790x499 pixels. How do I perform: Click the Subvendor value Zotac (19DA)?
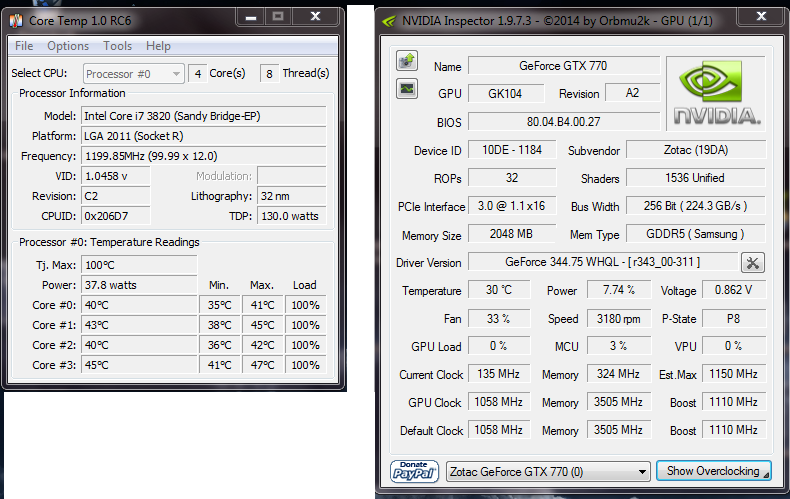pyautogui.click(x=696, y=150)
